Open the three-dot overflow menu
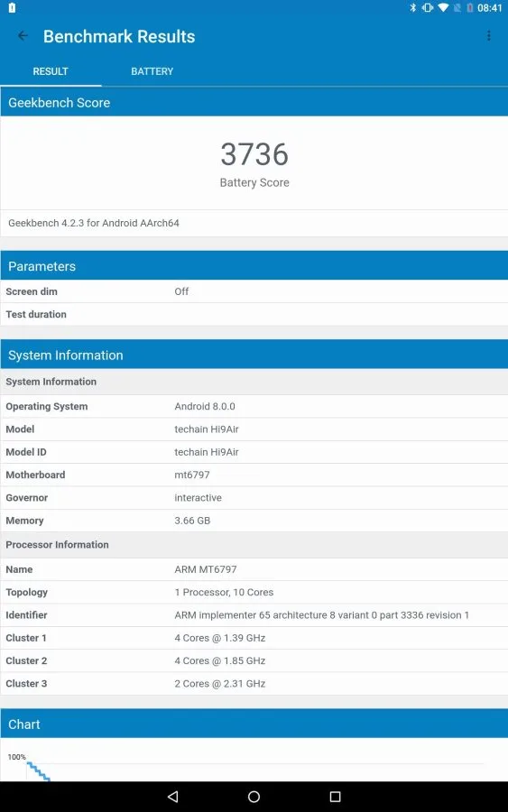Screen dimensions: 508x812 [x=489, y=36]
